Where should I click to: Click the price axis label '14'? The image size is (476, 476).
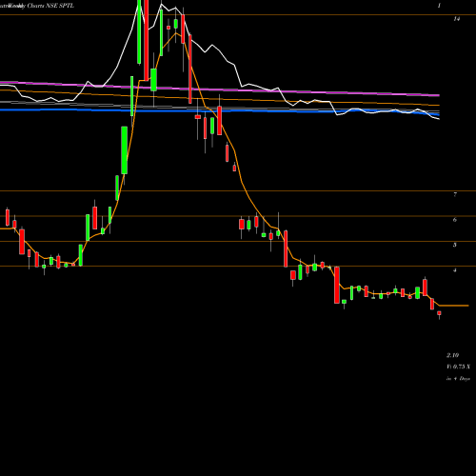tap(456, 19)
